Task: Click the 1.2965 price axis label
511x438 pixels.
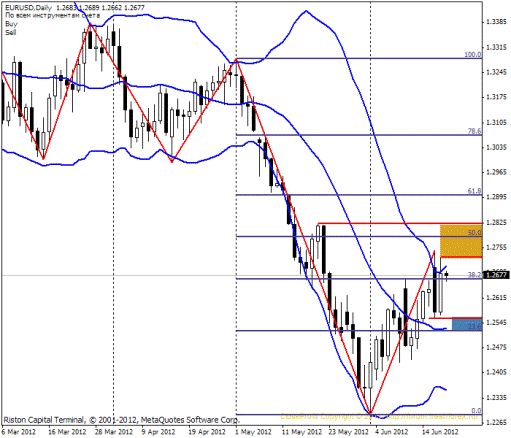Action: 496,172
